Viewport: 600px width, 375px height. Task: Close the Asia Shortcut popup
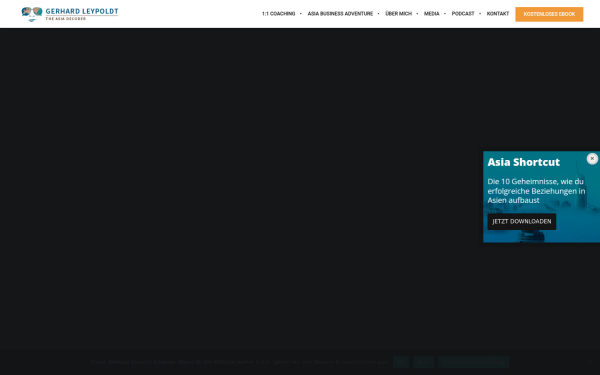click(x=592, y=158)
